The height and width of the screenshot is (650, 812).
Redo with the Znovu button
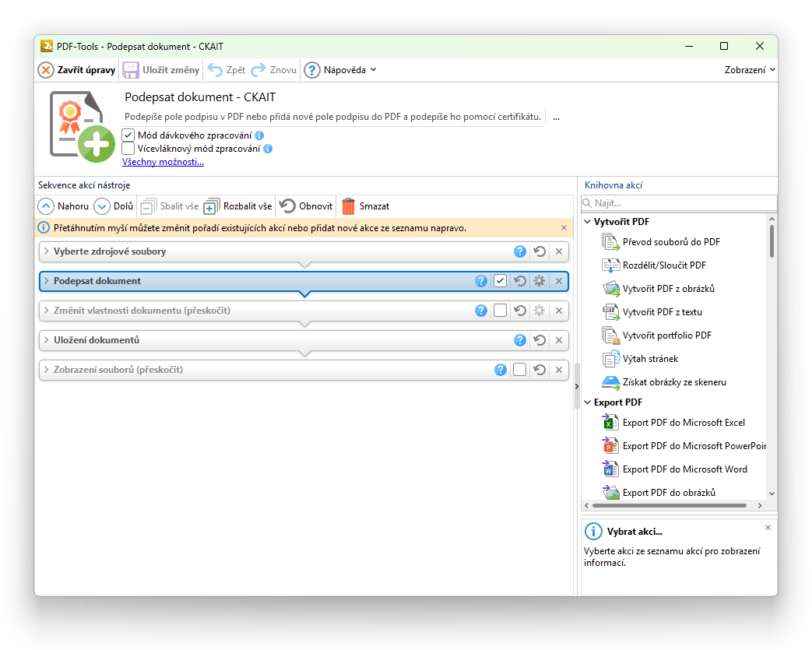point(273,70)
